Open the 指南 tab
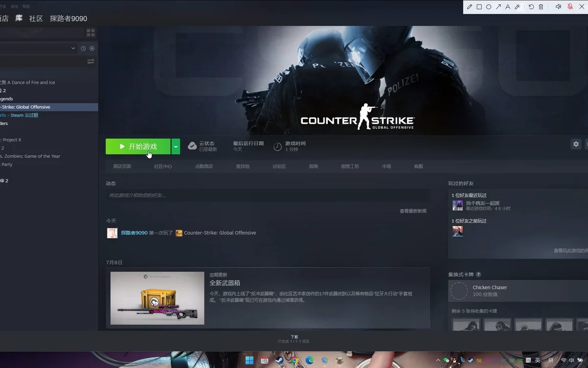 (314, 166)
